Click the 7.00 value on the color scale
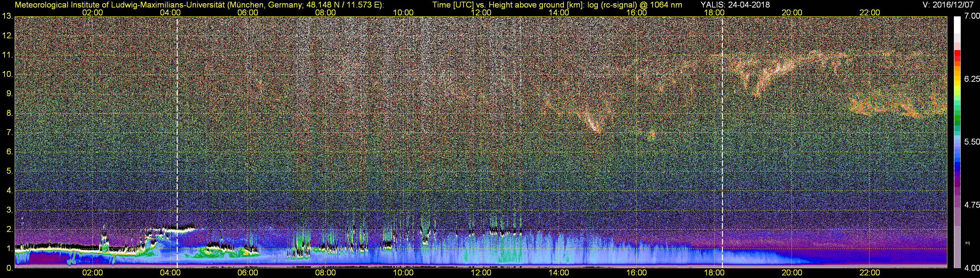Screen dimensions: 980x278 click(x=972, y=16)
